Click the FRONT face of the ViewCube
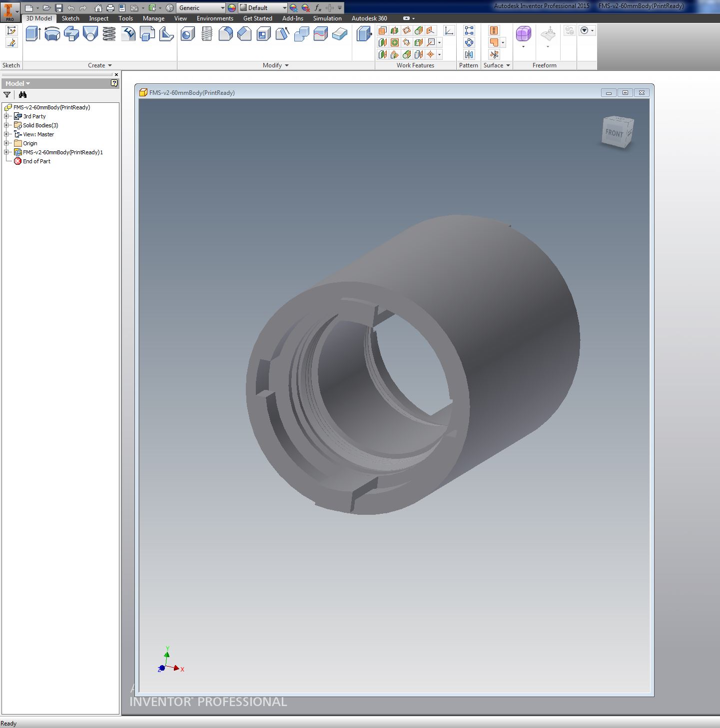Viewport: 720px width, 728px height. coord(614,133)
